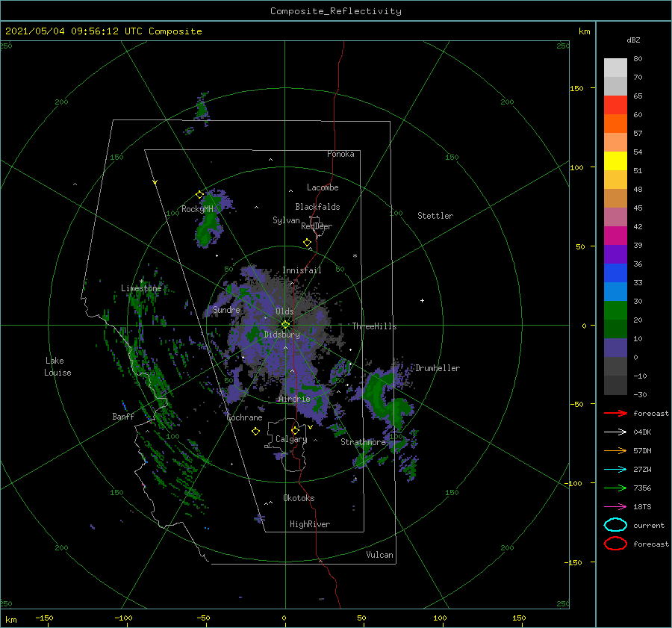
Task: Click the 04DK legend text
Action: [642, 432]
